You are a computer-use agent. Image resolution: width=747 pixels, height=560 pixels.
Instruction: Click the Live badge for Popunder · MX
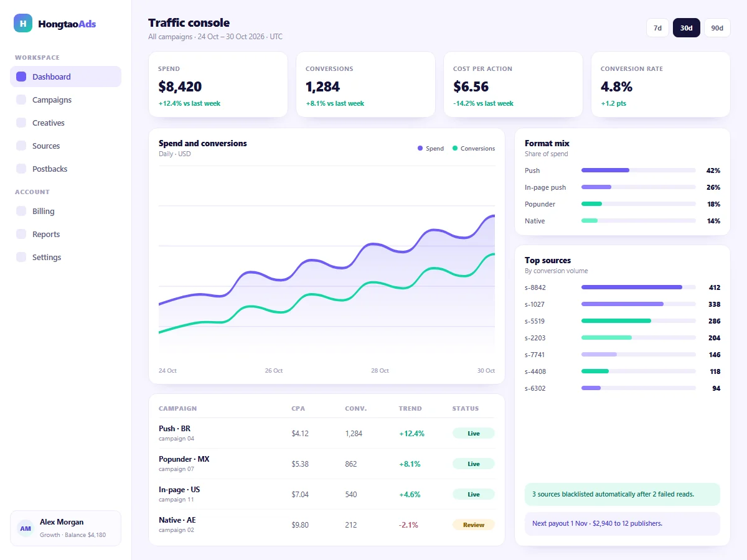[474, 464]
